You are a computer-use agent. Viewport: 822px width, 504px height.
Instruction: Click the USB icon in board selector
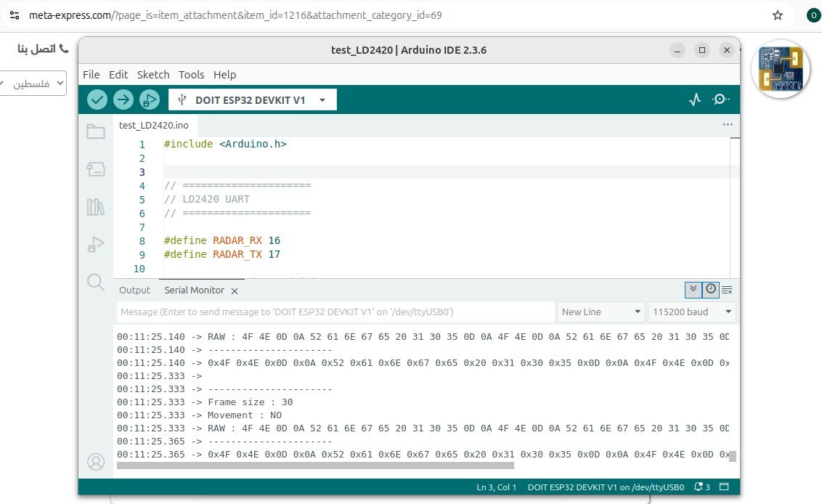(x=182, y=99)
